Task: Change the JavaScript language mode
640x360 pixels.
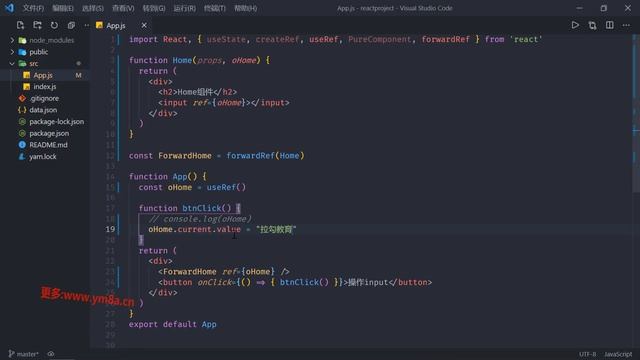Action: [x=618, y=354]
